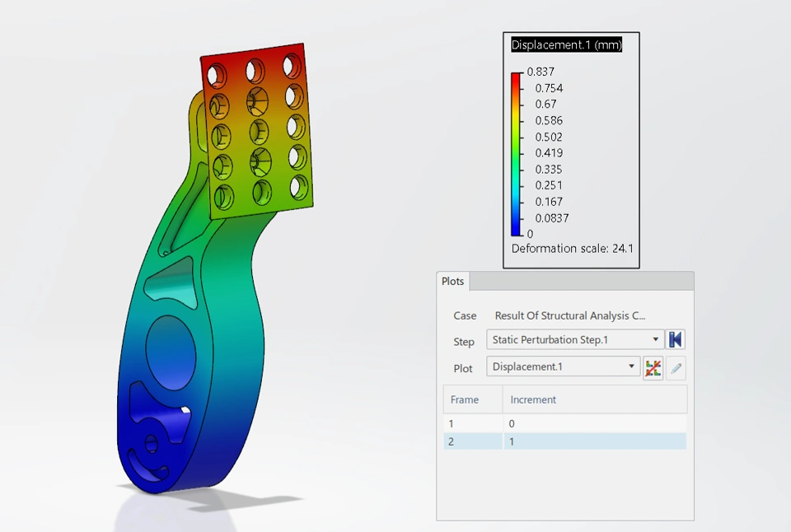Click the Deformation scale: 24.1 text

[x=573, y=249]
